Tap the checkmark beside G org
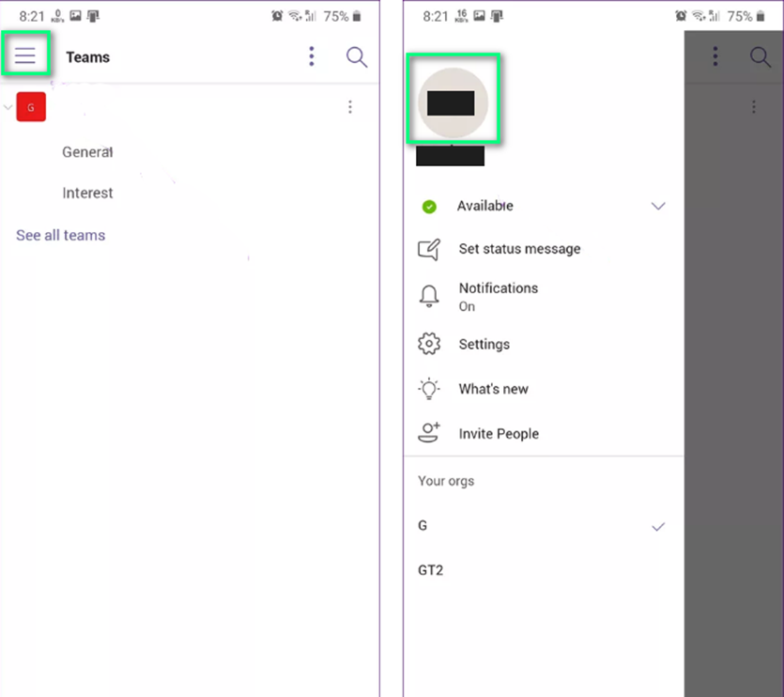 [x=658, y=526]
